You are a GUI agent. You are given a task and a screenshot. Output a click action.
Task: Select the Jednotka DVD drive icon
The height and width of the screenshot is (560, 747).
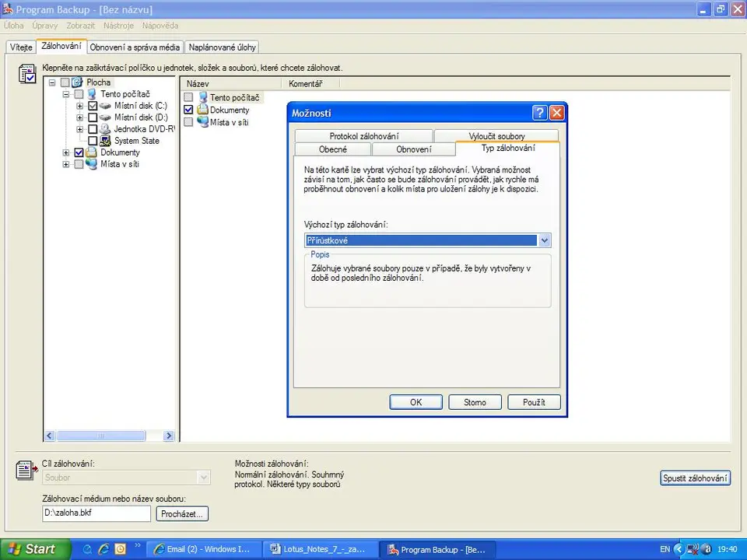(106, 129)
